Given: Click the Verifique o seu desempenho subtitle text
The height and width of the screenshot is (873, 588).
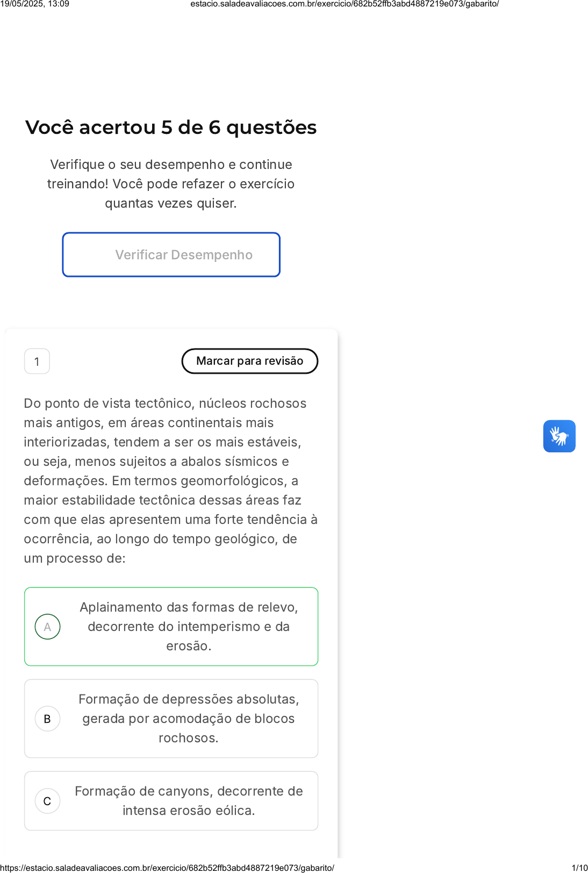Looking at the screenshot, I should [171, 184].
